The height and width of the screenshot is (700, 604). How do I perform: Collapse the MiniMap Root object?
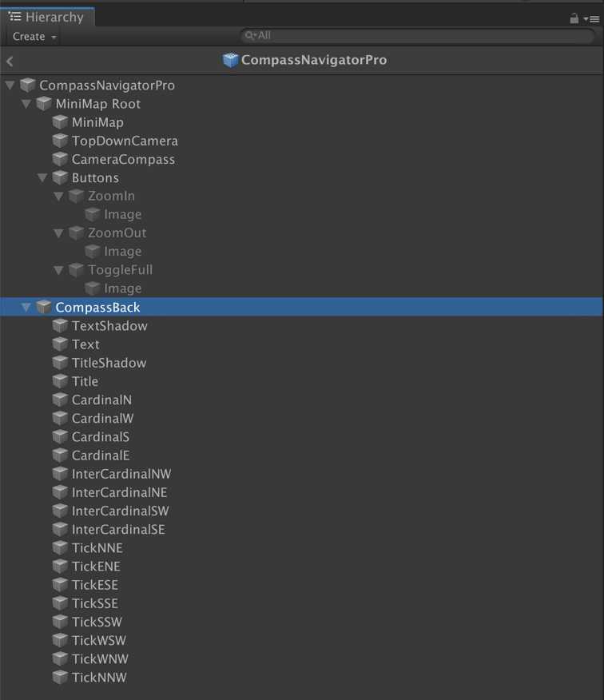pos(26,105)
